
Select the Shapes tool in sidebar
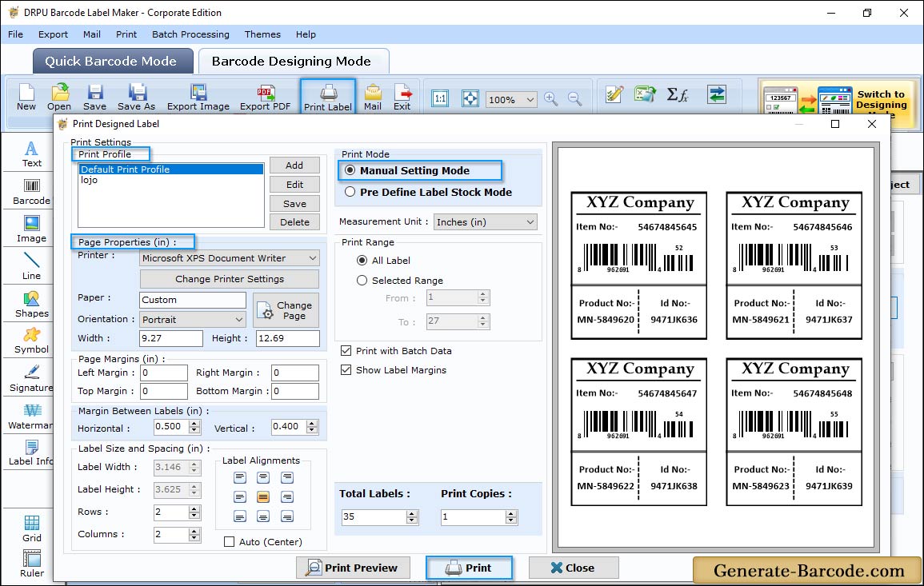pos(31,305)
